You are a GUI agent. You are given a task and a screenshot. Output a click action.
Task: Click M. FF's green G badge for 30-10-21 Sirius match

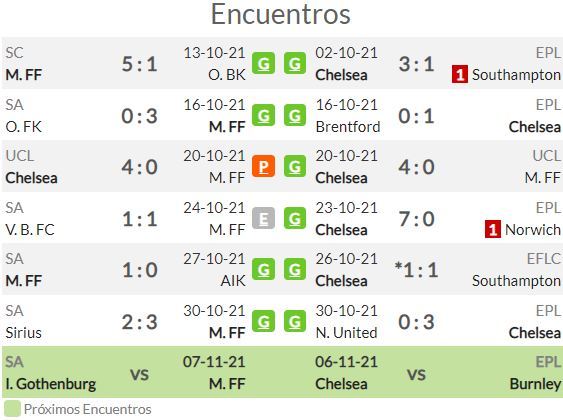[263, 321]
